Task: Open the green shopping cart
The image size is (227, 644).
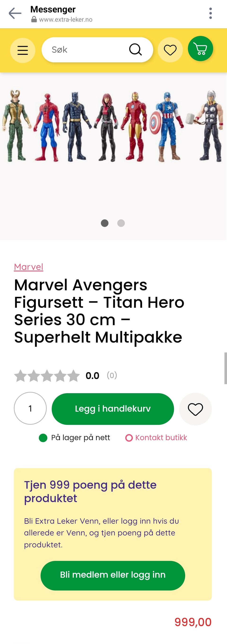Action: [201, 49]
